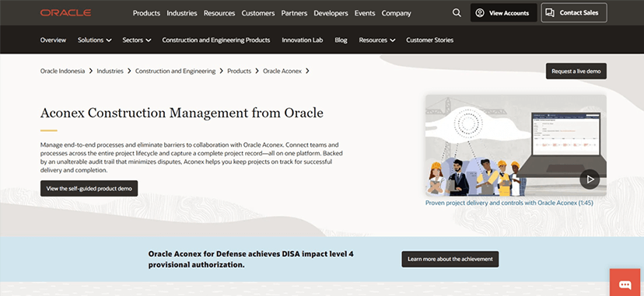Open the Products menu

(x=146, y=13)
